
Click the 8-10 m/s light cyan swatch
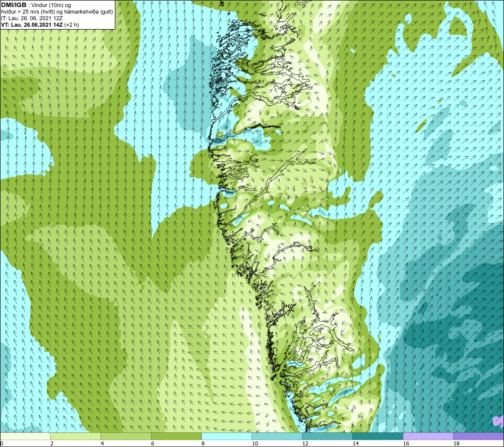tap(227, 436)
